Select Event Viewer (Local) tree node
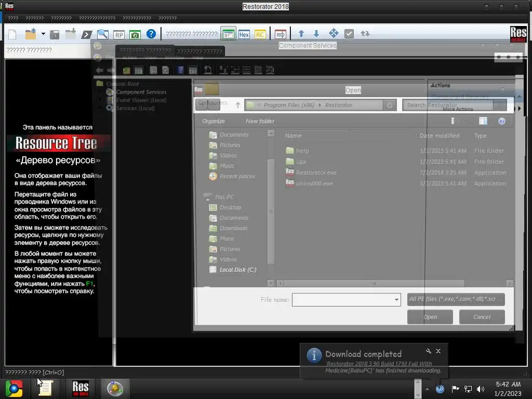The image size is (532, 399). [x=141, y=100]
